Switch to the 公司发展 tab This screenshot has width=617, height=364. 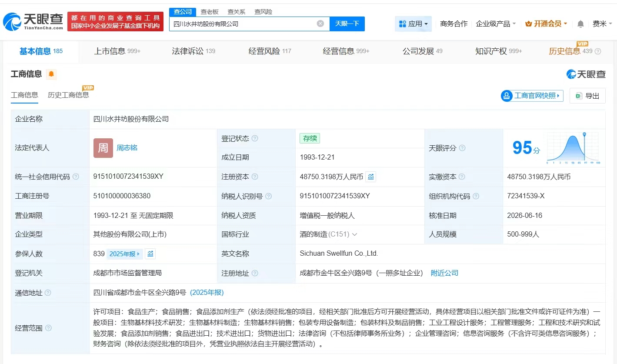point(423,51)
